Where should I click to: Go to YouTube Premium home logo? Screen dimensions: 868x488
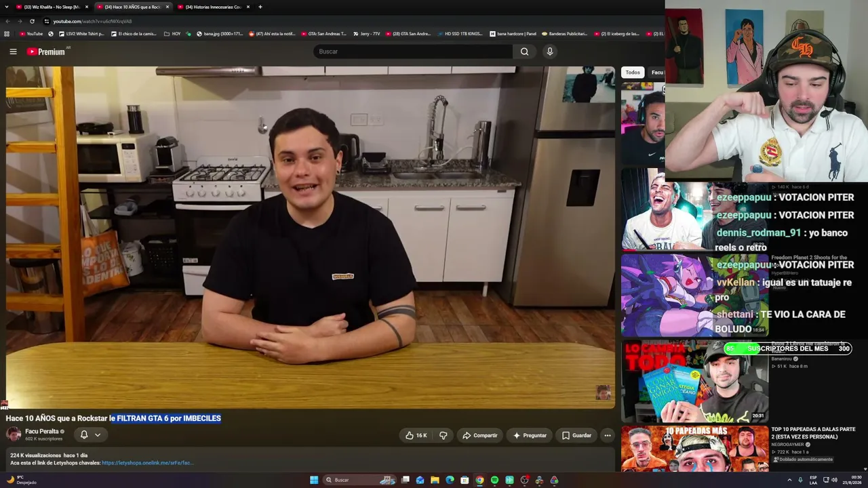[x=46, y=52]
